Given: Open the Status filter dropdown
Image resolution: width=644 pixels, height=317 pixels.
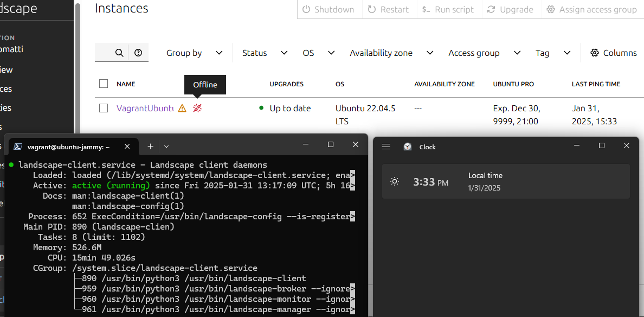Looking at the screenshot, I should coord(265,53).
